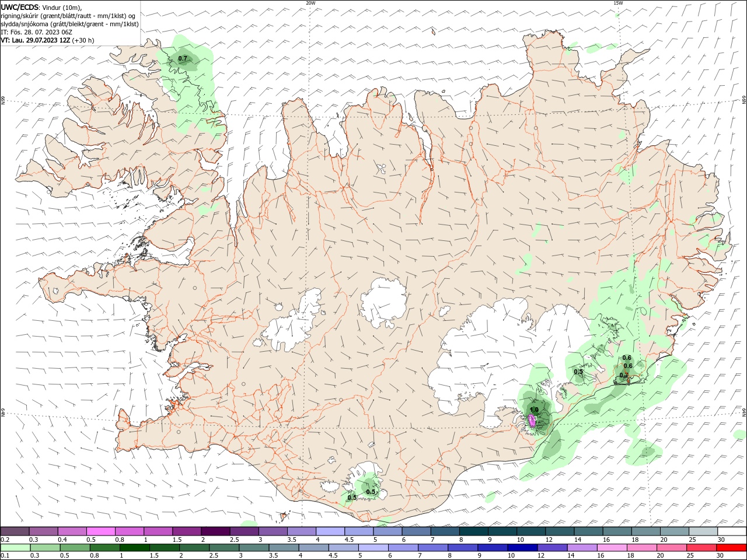Click the 'IT: Fös. 28. 07. 2023 06Z' line

tap(37, 32)
